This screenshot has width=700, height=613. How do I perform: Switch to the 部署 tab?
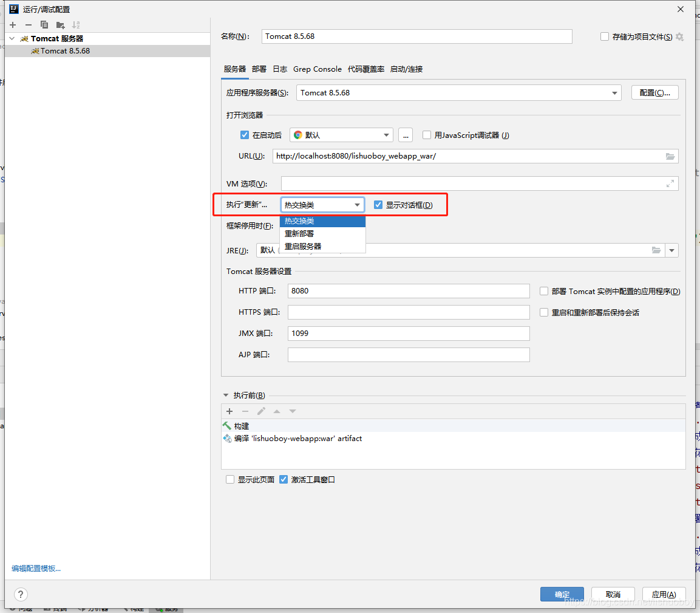point(259,69)
